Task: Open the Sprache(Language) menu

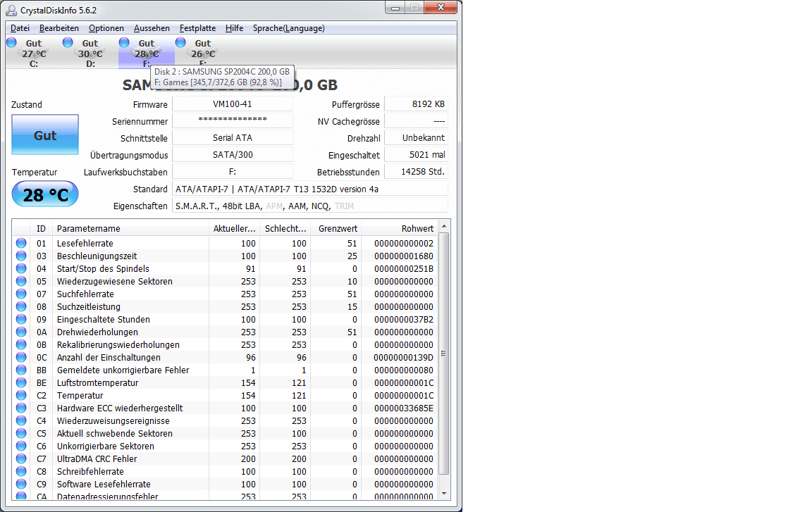Action: click(288, 28)
